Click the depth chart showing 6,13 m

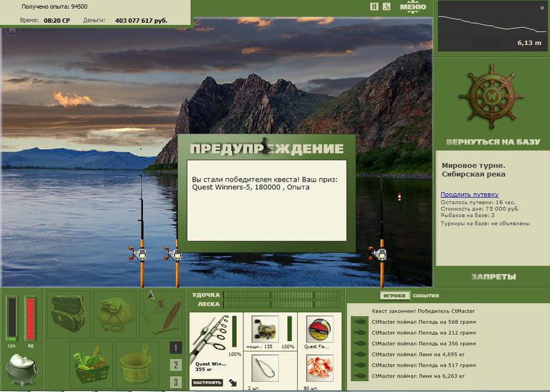click(492, 26)
